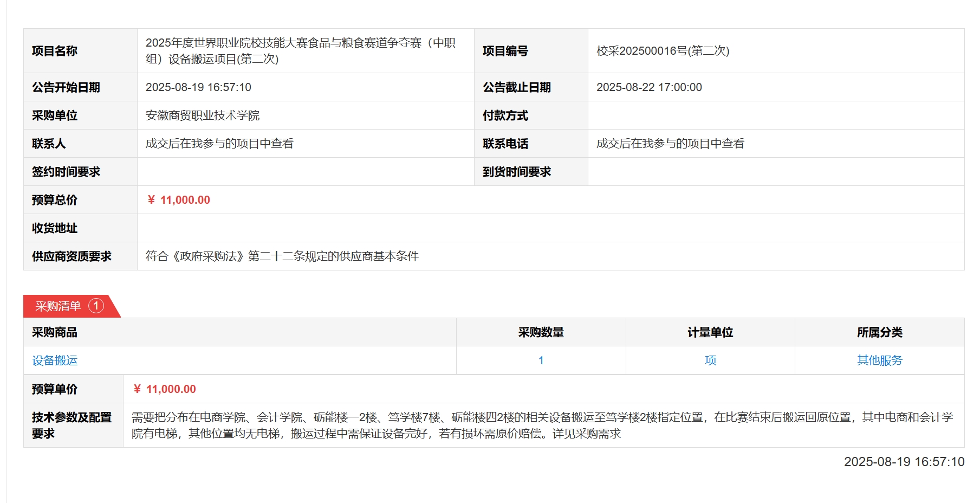Click the red 预算总价 amount
Screen dimensions: 980x503
(x=179, y=200)
